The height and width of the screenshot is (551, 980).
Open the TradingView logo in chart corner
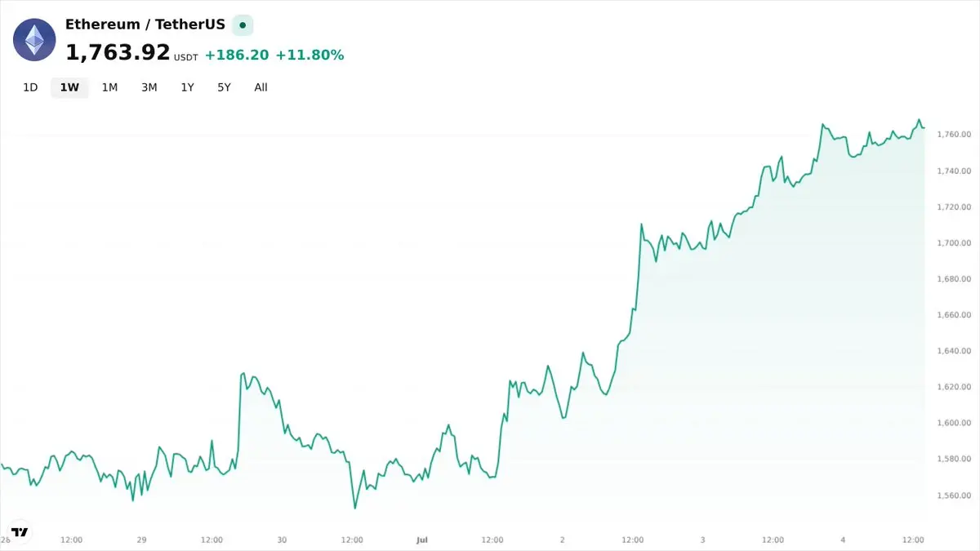20,531
